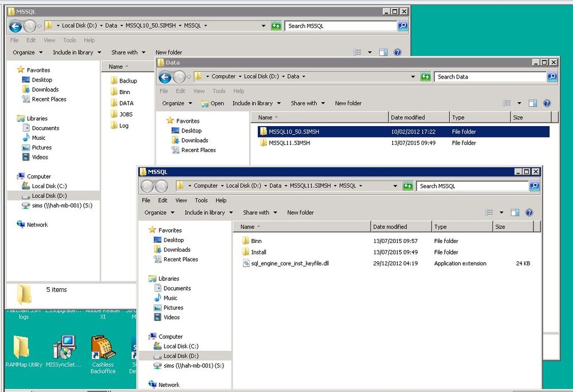This screenshot has height=392, width=573.
Task: Click Forward arrow in front MSSQL window
Action: [x=161, y=186]
